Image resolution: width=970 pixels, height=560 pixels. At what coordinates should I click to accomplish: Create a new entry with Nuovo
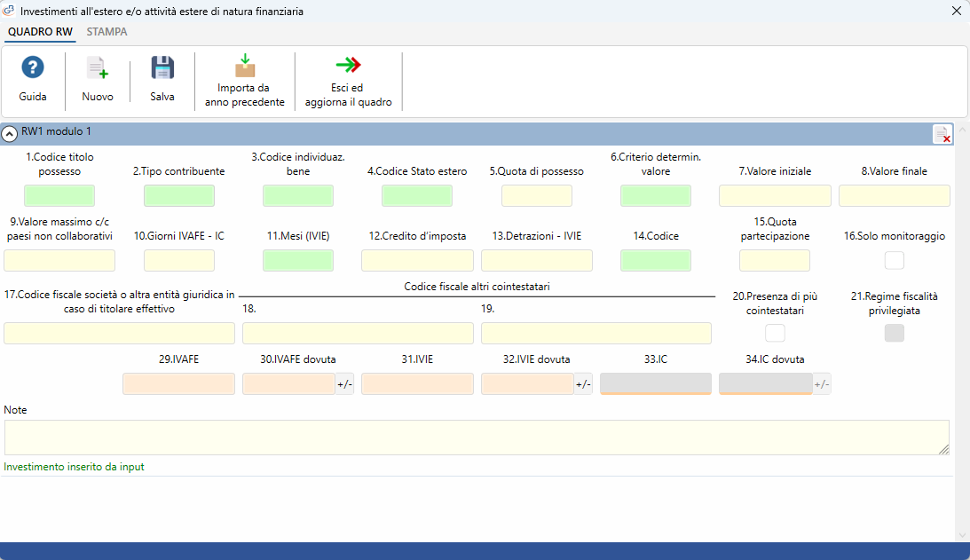coord(97,68)
